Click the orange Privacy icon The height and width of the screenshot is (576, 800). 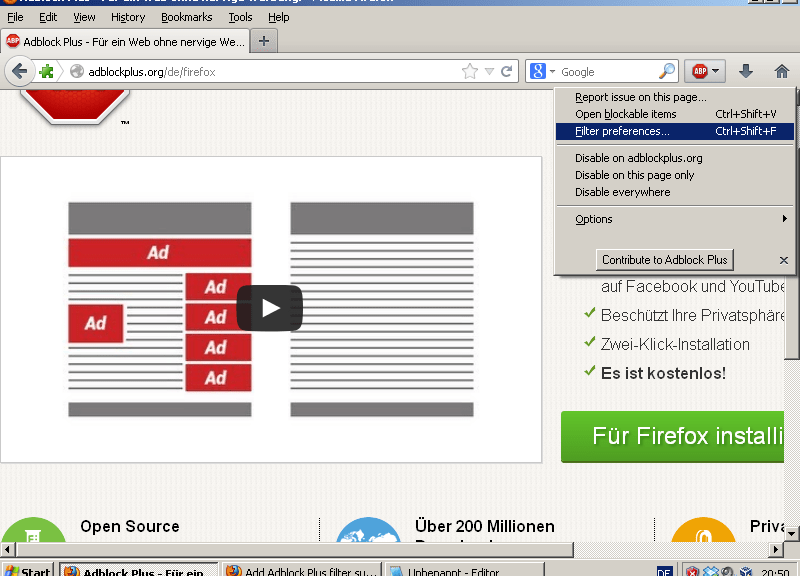click(x=703, y=530)
